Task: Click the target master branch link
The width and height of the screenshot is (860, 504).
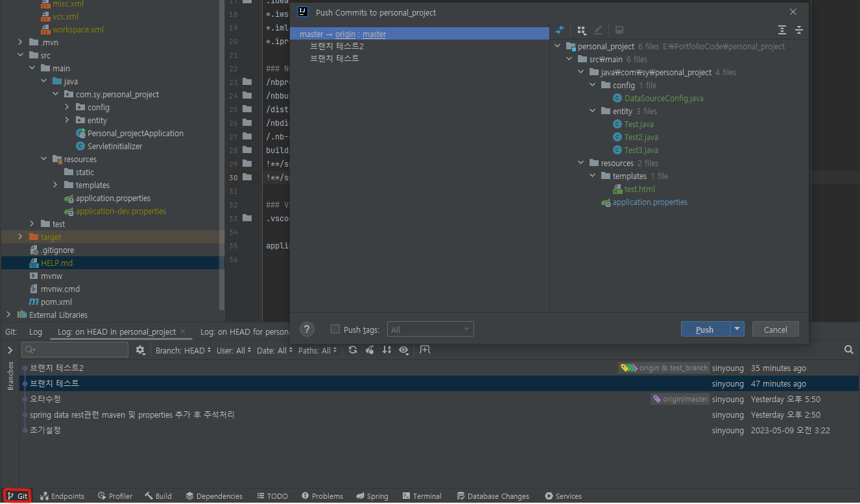Action: click(x=374, y=34)
